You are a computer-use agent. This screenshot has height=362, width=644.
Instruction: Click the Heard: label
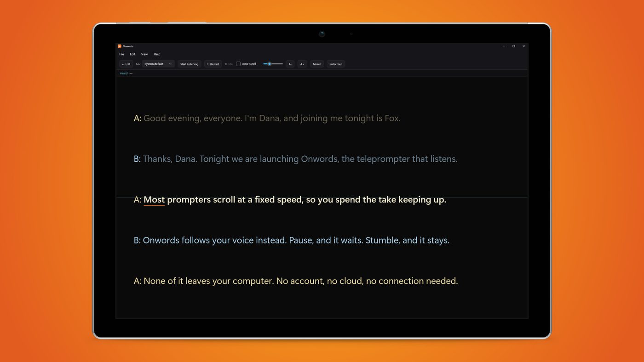pos(124,73)
